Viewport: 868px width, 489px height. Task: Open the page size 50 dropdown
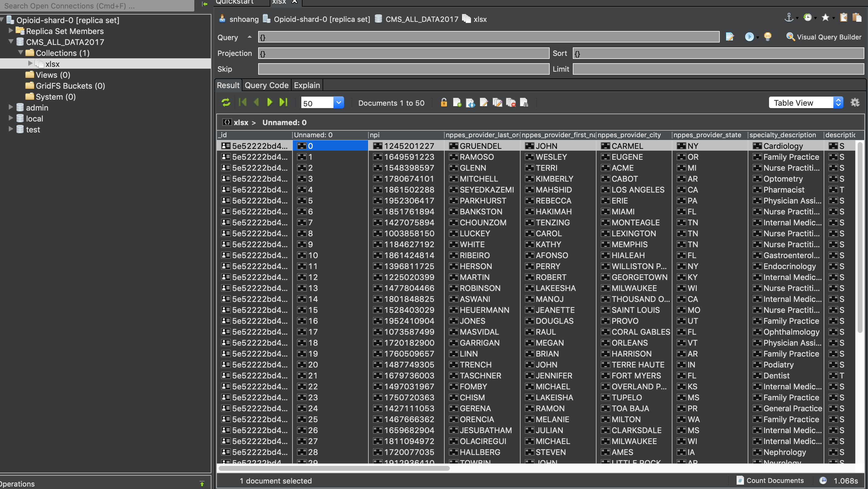pos(339,102)
